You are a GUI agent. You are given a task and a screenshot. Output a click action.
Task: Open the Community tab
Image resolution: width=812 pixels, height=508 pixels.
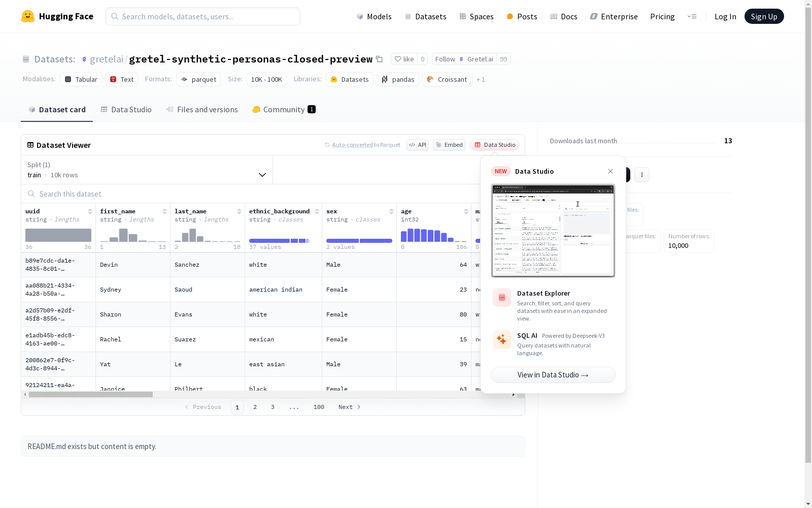click(x=284, y=110)
